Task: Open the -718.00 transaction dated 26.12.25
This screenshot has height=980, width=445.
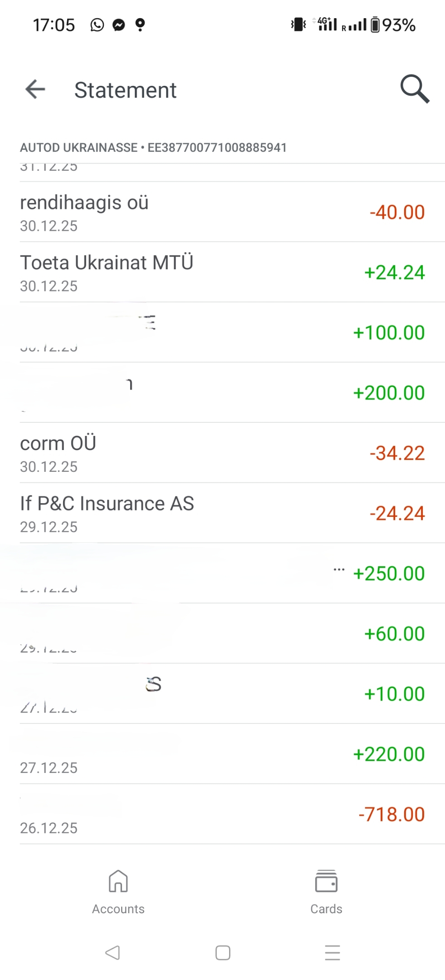Action: pos(222,814)
